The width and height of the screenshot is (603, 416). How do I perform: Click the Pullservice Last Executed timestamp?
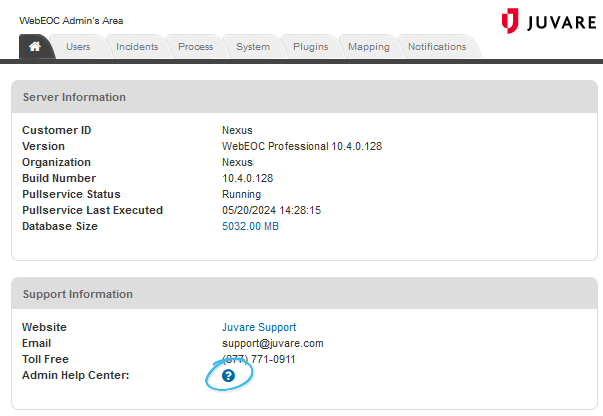click(271, 210)
